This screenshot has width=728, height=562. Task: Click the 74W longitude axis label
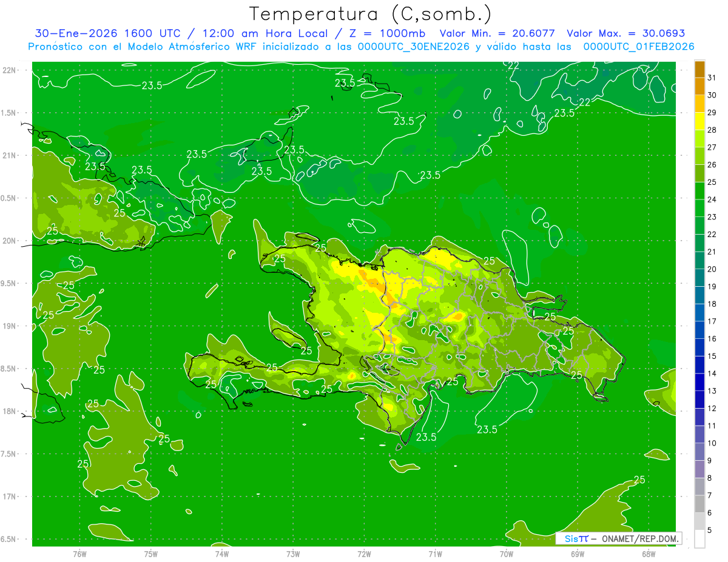click(222, 554)
